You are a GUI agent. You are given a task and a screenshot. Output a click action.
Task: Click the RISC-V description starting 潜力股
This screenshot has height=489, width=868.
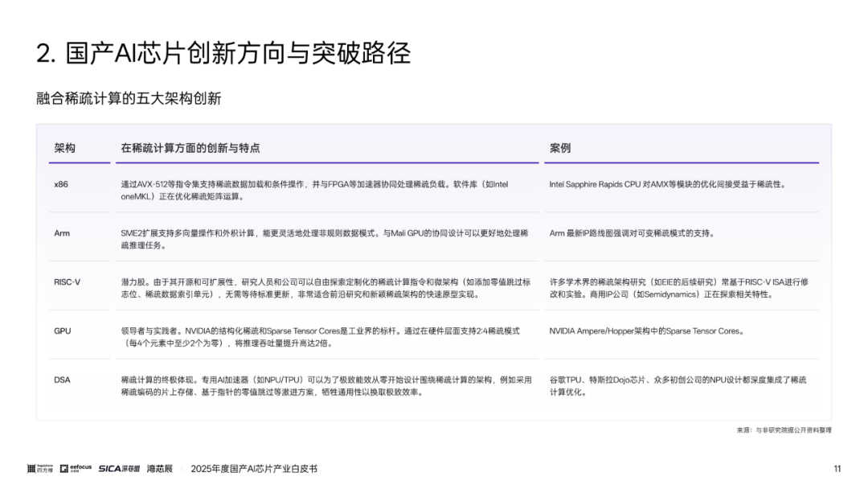[x=325, y=288]
